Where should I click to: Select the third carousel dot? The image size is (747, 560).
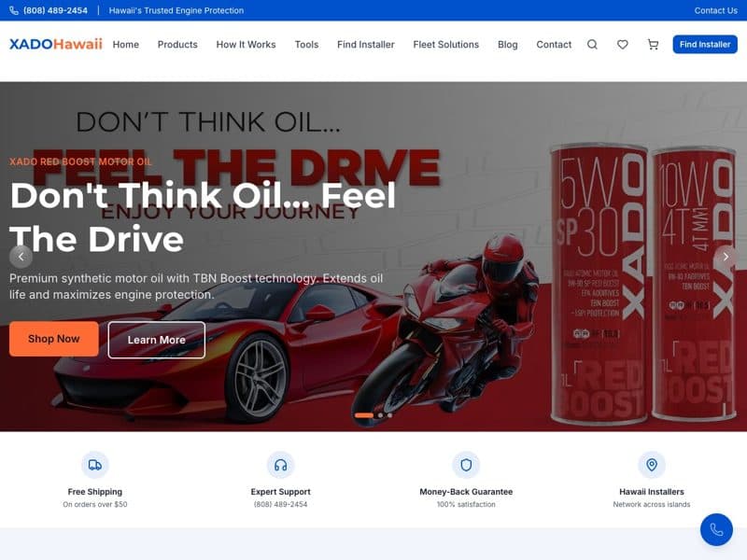point(389,415)
